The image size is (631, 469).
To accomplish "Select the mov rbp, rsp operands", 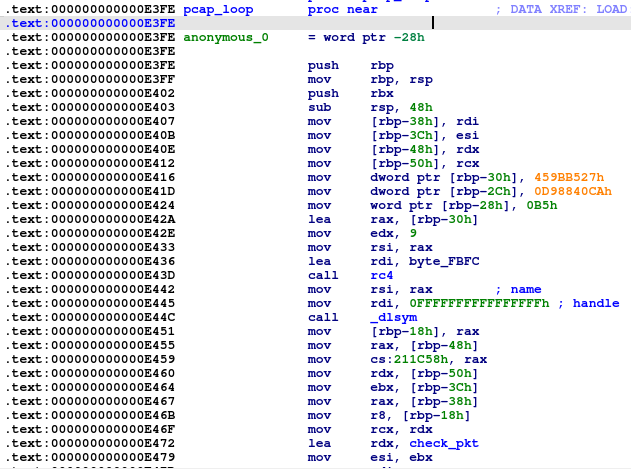I will [401, 80].
